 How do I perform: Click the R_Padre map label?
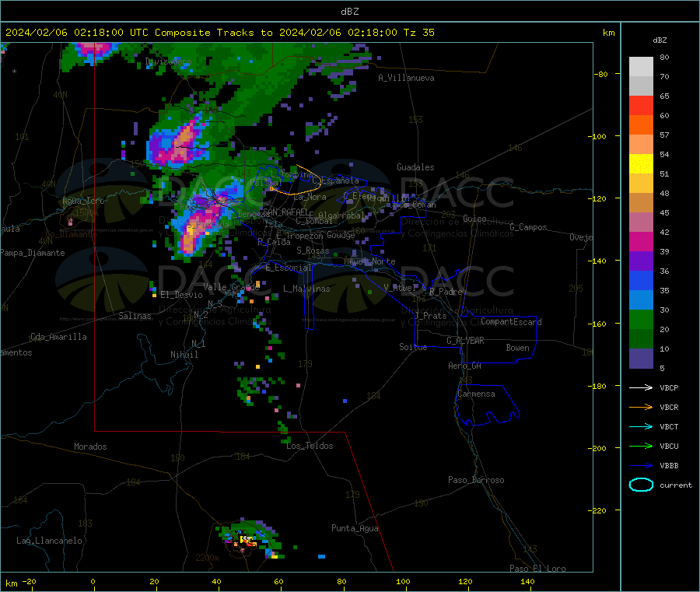click(x=446, y=292)
